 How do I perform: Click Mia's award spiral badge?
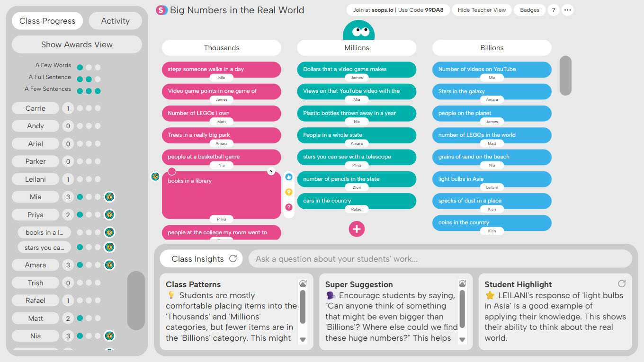(109, 197)
